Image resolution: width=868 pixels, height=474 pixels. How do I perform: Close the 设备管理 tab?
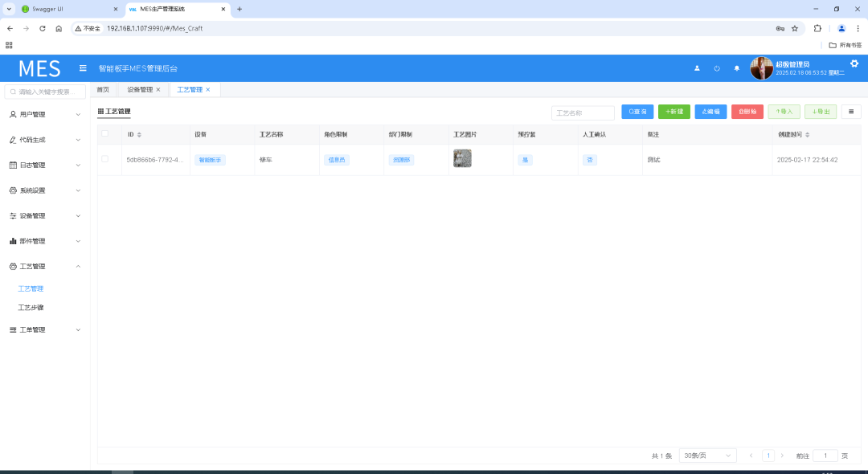158,90
